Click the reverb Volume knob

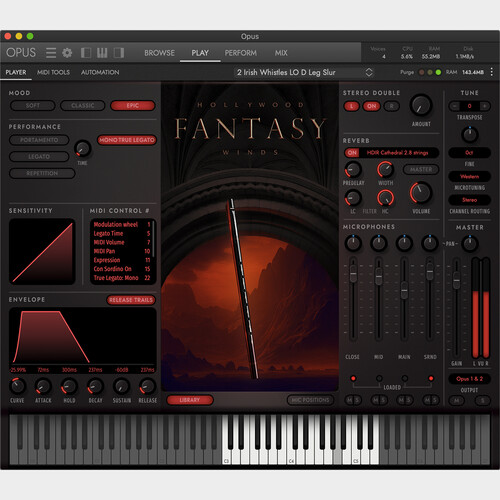(x=421, y=193)
